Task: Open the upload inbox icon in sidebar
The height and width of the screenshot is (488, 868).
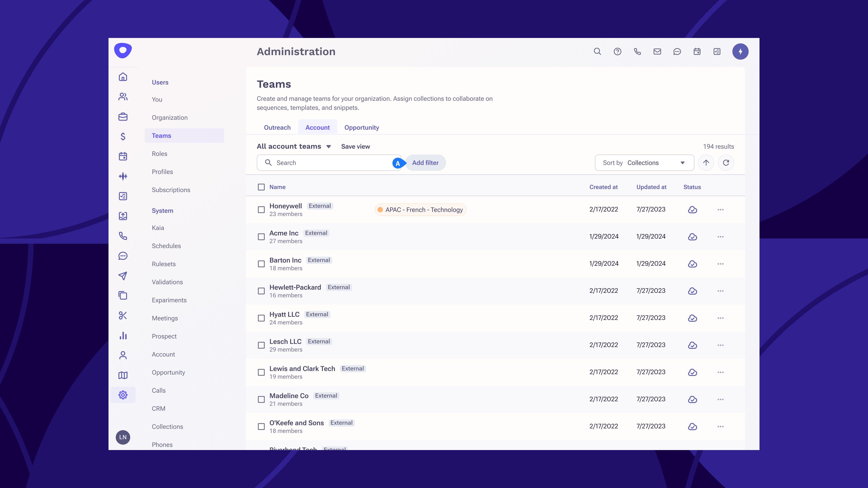Action: coord(123,216)
